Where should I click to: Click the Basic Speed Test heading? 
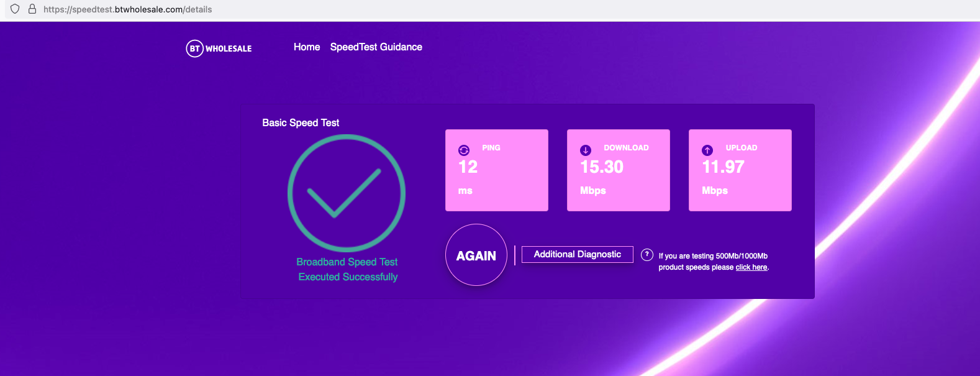(301, 123)
